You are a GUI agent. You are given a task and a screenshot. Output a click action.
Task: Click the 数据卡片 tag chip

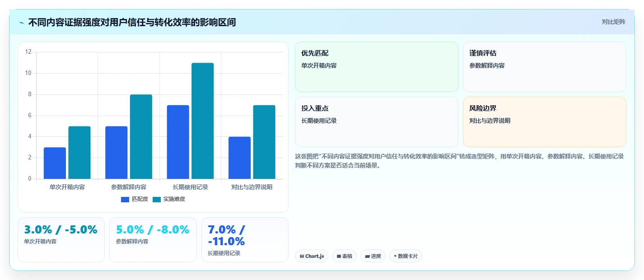406,256
